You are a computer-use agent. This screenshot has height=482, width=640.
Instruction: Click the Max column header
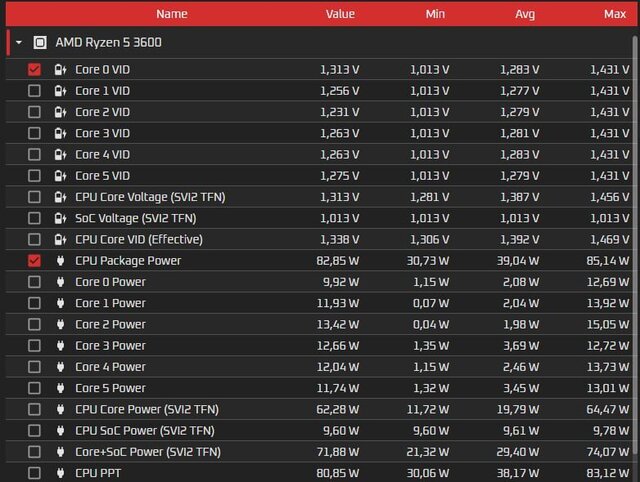[x=614, y=14]
